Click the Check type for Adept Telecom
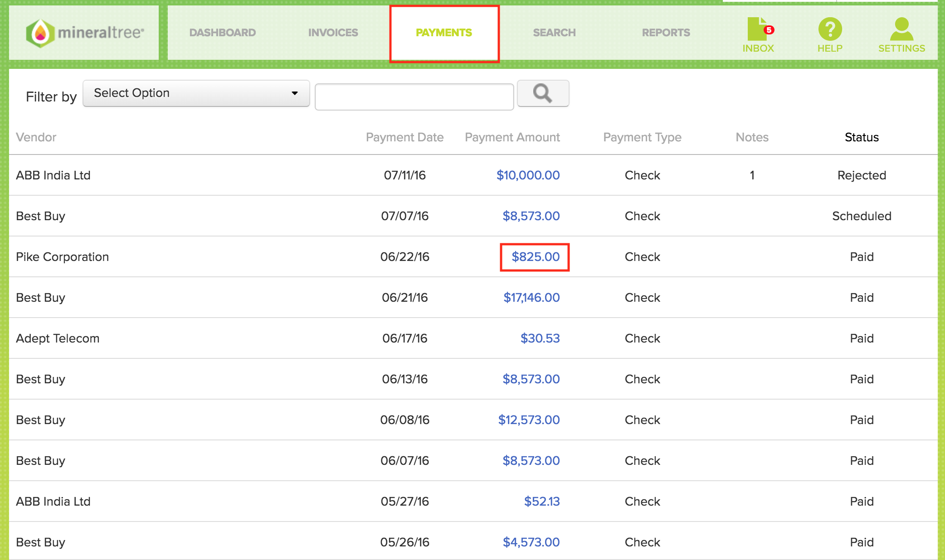This screenshot has height=560, width=945. tap(643, 338)
